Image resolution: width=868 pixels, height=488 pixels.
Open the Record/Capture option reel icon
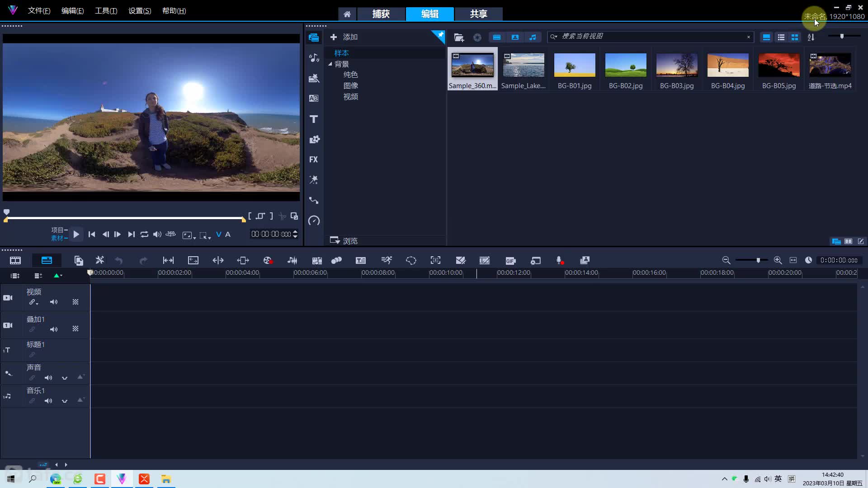(x=268, y=261)
